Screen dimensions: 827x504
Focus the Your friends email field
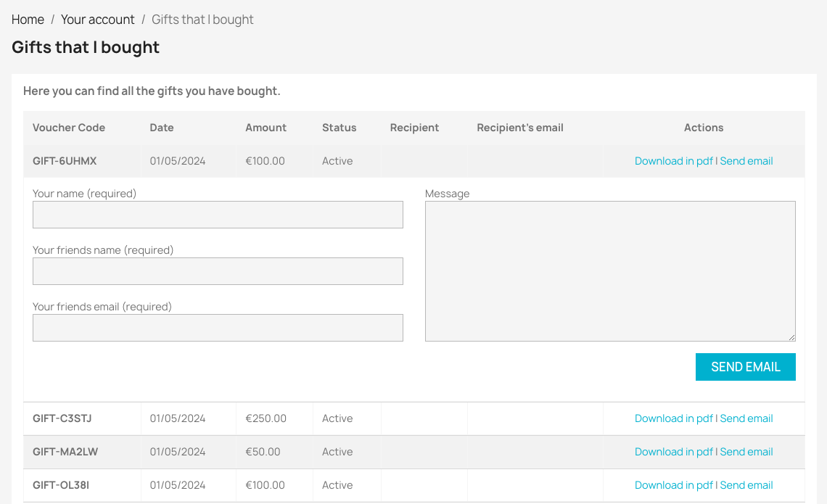pos(218,328)
